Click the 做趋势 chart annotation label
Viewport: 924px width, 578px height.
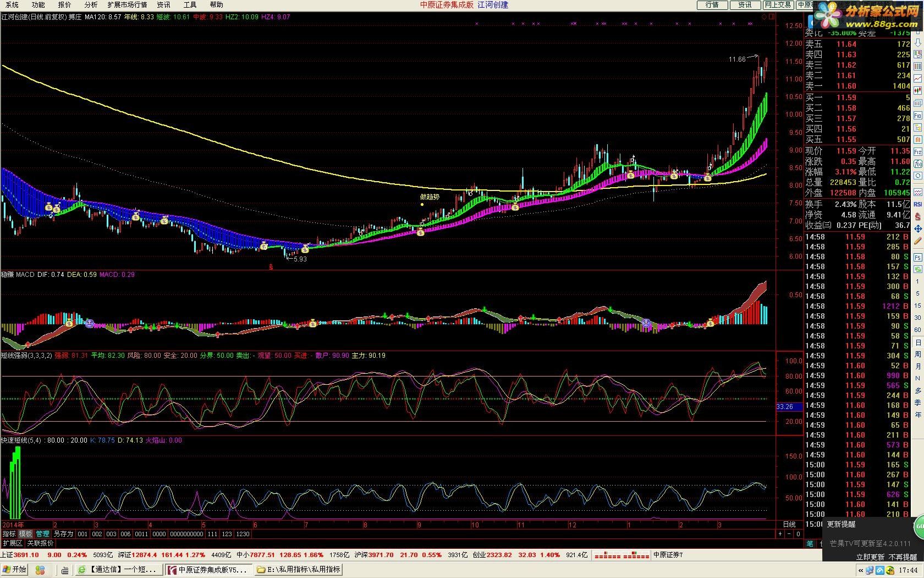point(430,197)
